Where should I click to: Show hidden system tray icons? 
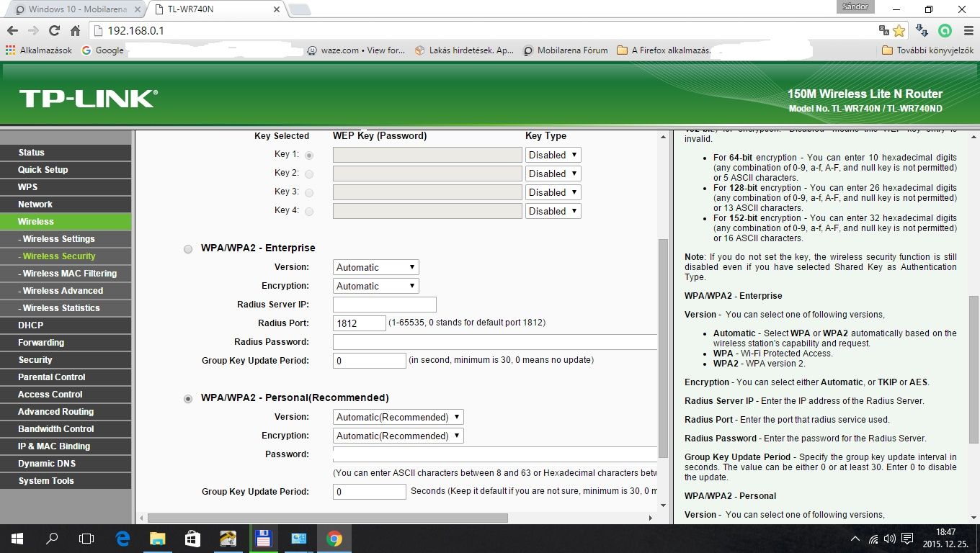(855, 539)
